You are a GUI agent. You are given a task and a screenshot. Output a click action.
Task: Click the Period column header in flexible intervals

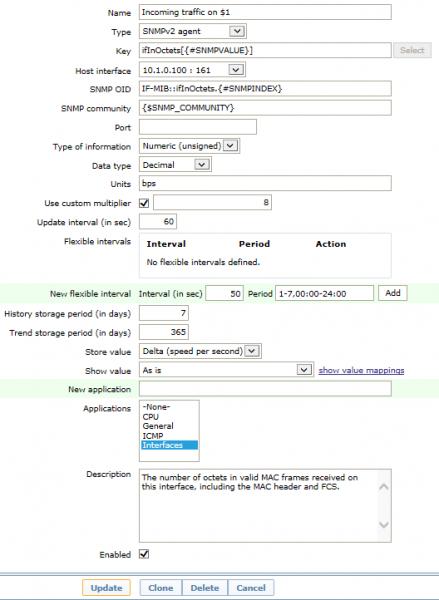click(x=255, y=244)
